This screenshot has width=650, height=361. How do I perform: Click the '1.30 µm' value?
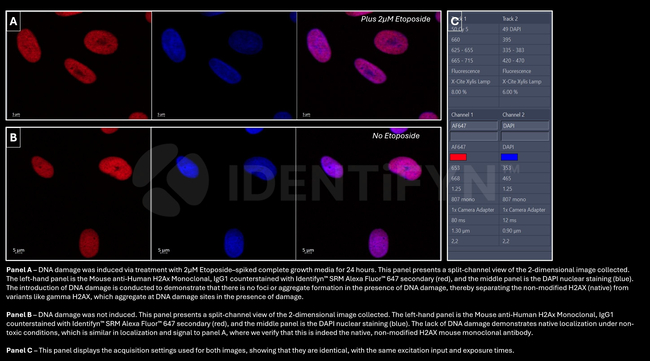(x=460, y=230)
